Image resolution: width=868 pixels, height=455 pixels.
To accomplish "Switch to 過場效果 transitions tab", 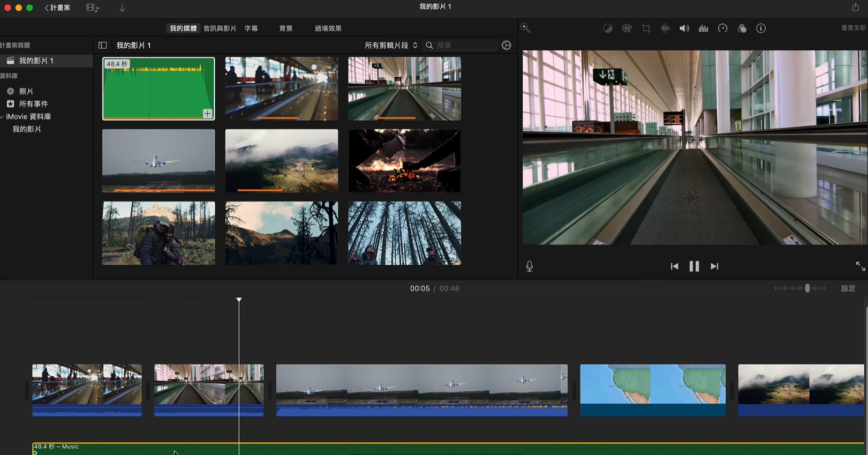I will coord(328,28).
